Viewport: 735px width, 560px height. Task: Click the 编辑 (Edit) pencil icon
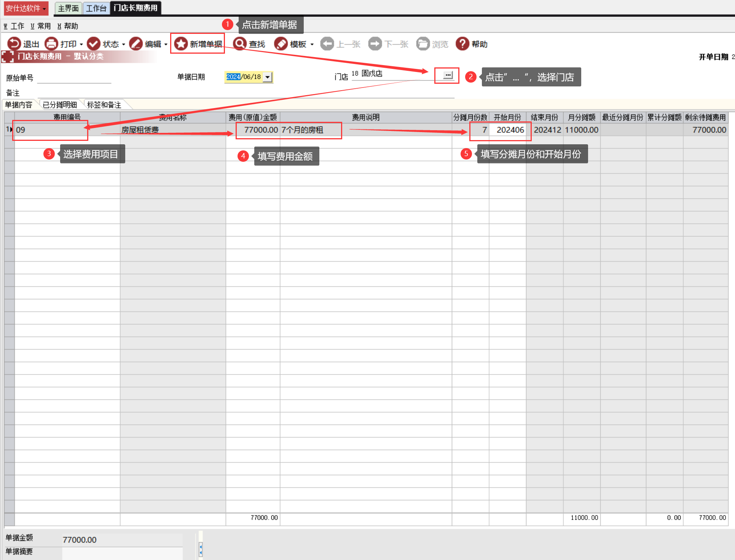click(x=136, y=44)
